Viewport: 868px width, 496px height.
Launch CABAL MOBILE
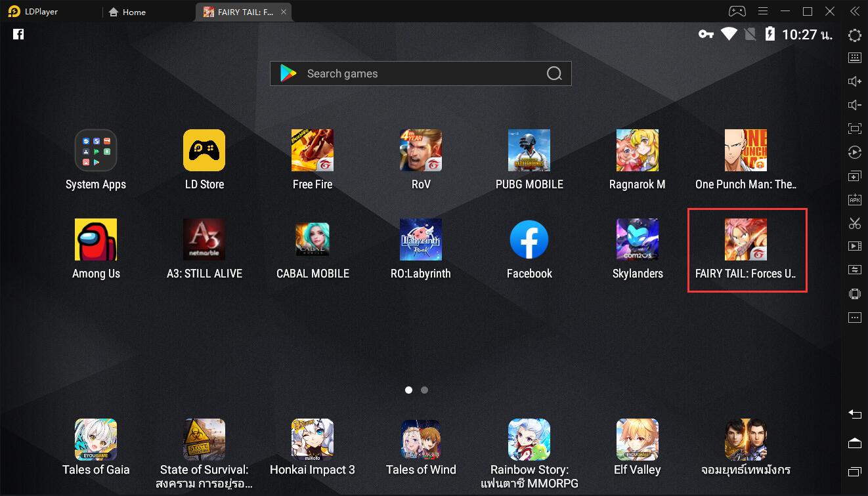[313, 239]
